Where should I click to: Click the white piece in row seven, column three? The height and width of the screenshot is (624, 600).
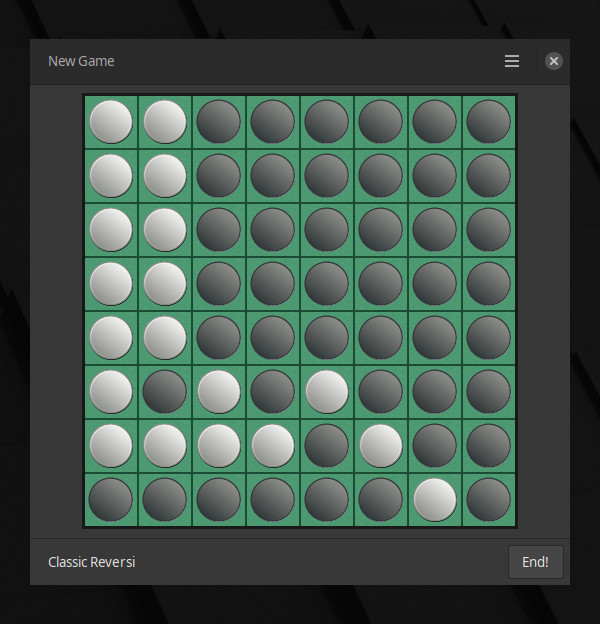[x=219, y=445]
